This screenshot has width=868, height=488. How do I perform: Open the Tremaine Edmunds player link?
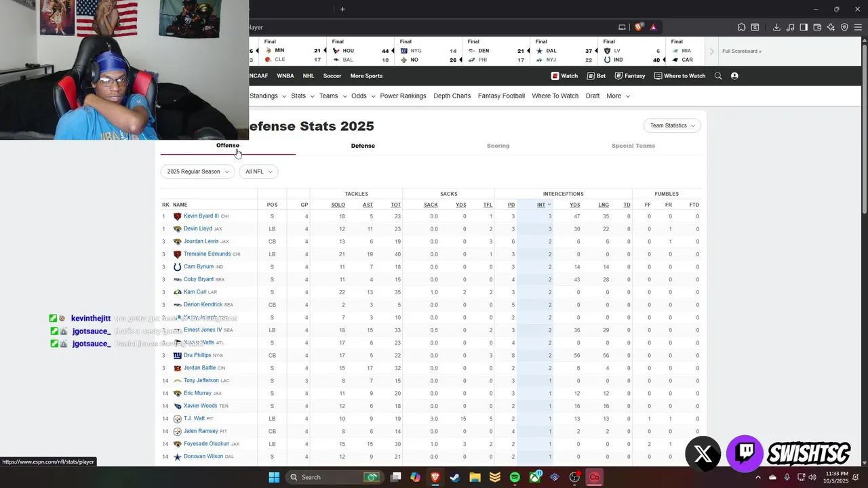click(207, 254)
